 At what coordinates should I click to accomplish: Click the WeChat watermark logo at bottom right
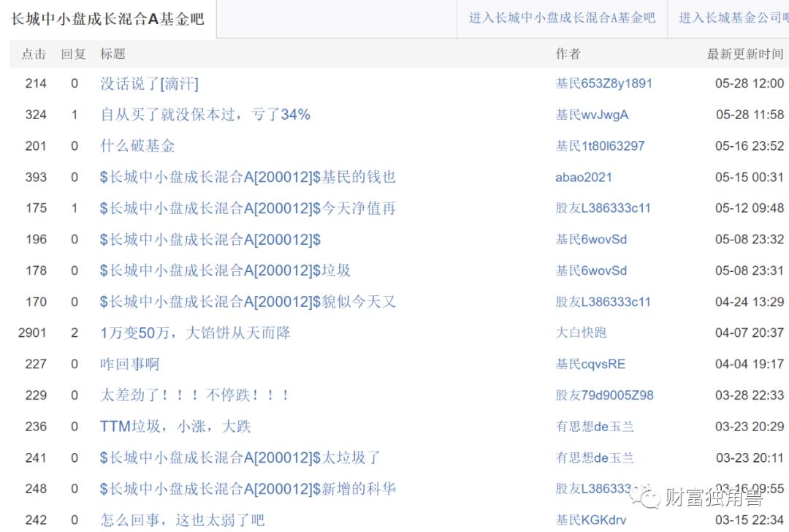pos(647,497)
